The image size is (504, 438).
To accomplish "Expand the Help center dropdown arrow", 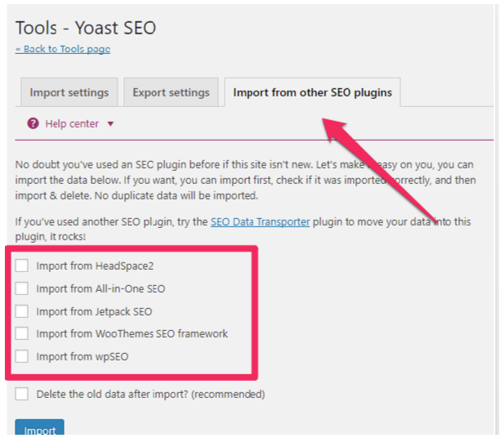I will 110,124.
